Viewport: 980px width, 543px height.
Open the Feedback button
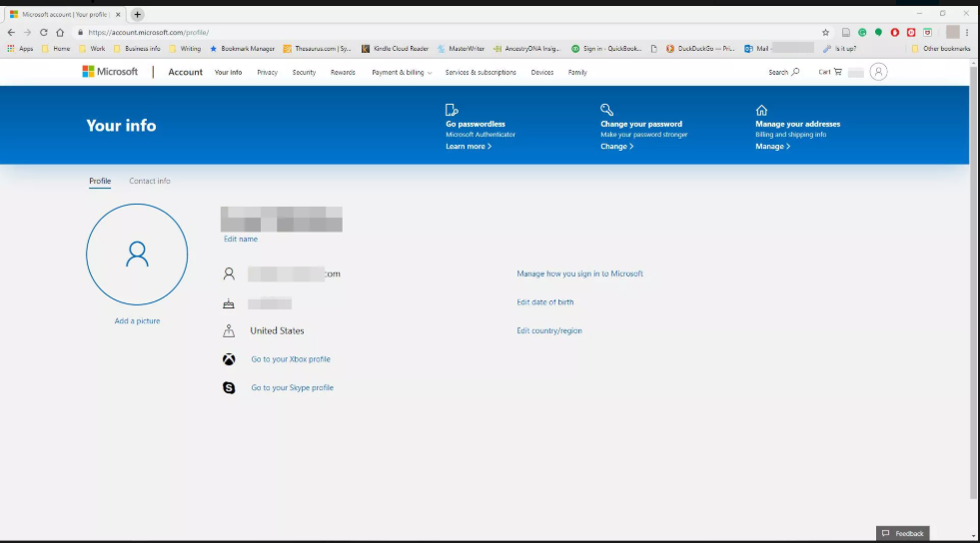tap(902, 533)
